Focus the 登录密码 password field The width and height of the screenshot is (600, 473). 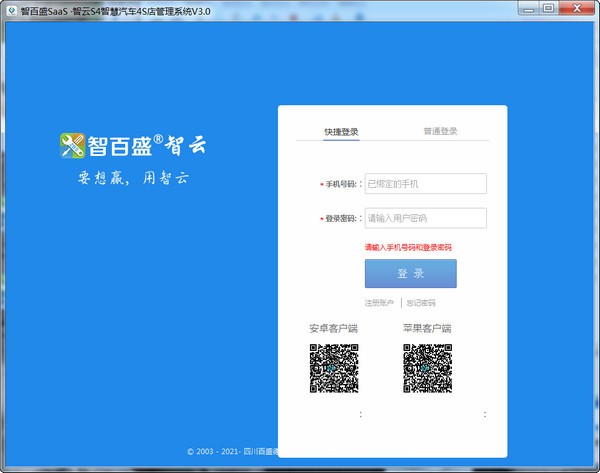click(x=425, y=218)
